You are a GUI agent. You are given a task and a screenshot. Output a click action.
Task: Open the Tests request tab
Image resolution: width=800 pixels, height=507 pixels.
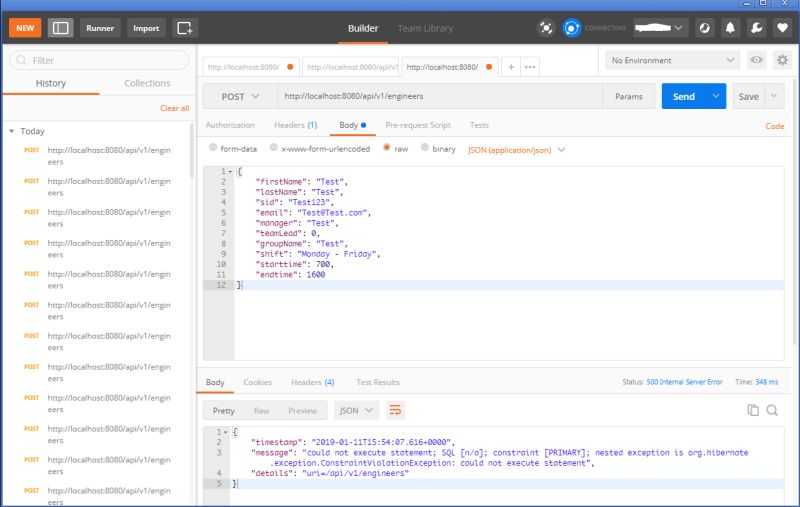[x=479, y=125]
